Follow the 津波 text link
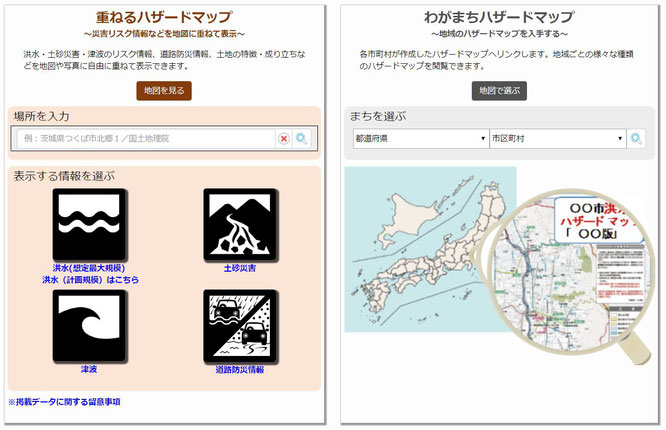 coord(89,369)
